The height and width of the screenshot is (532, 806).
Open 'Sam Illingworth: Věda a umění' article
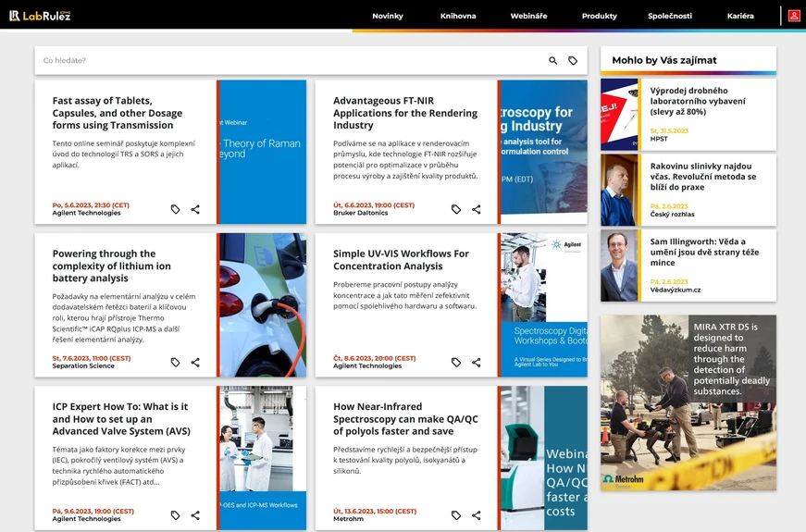click(704, 253)
